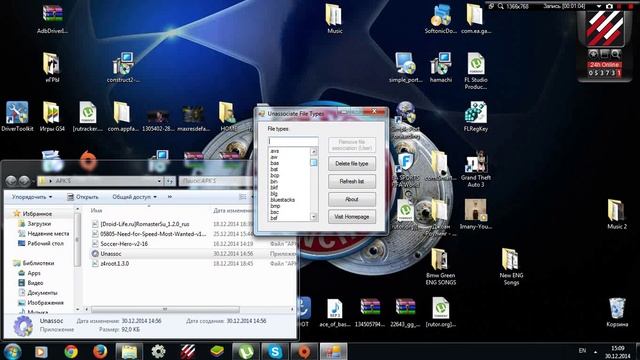Screen dimensions: 640x360
Task: Select hamachi desktop icon
Action: (441, 68)
